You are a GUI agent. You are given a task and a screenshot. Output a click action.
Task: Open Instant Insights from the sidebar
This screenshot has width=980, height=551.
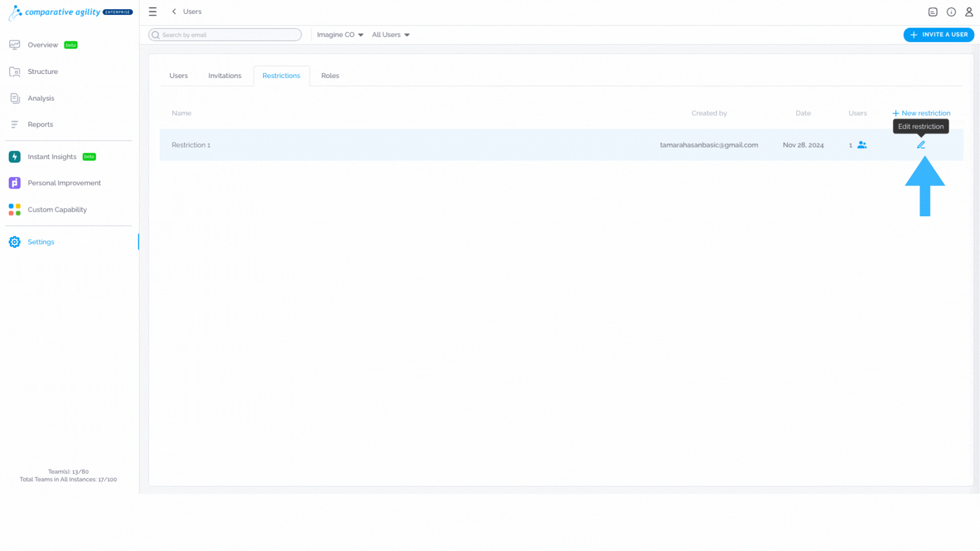pos(52,157)
